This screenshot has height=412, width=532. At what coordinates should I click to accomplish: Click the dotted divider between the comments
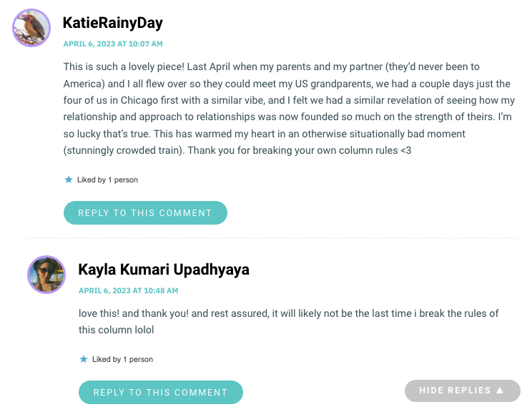(272, 238)
